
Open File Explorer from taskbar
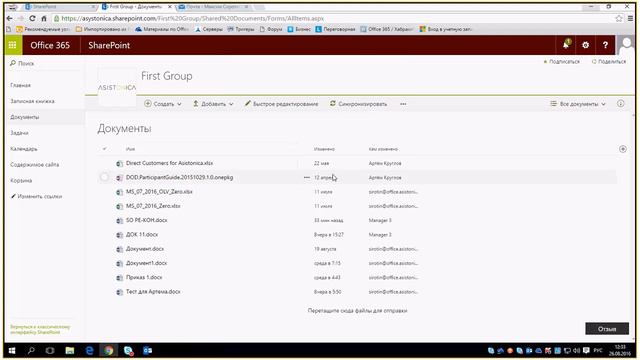pyautogui.click(x=70, y=351)
